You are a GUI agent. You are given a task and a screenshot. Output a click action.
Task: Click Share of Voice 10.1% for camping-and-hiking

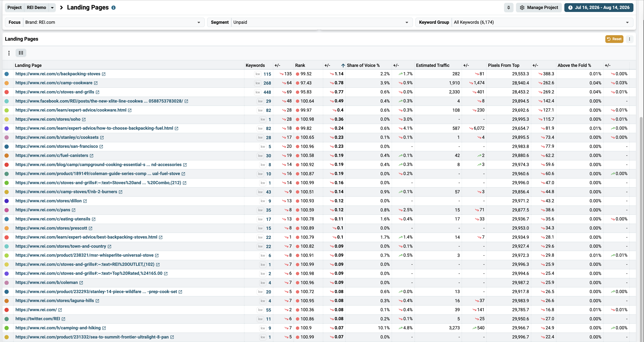384,328
